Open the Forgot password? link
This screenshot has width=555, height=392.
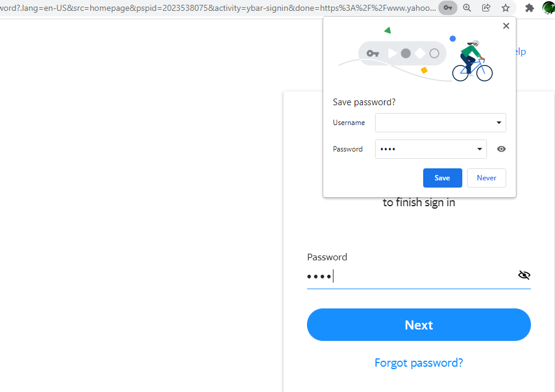point(419,363)
